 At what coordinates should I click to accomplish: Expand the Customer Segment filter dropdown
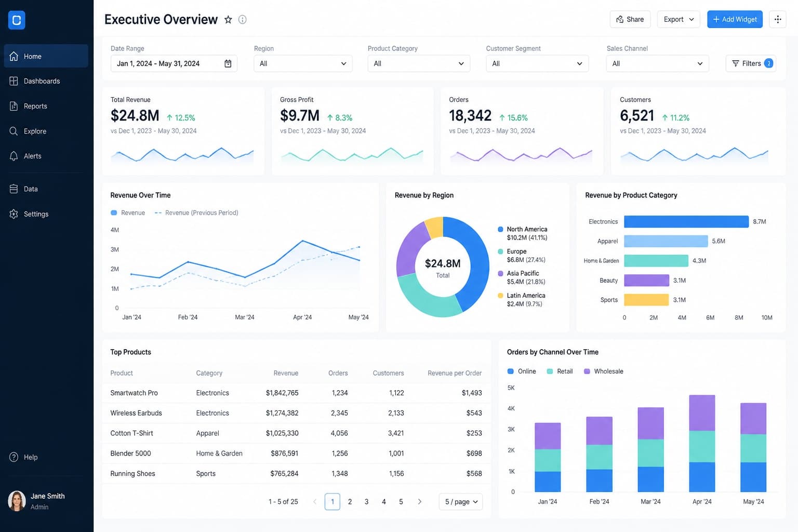(x=537, y=63)
